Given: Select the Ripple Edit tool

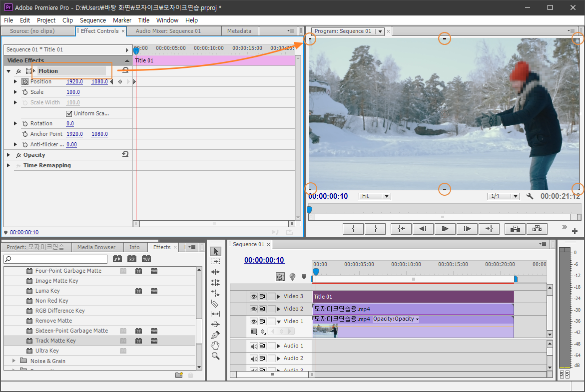Looking at the screenshot, I should click(x=215, y=272).
